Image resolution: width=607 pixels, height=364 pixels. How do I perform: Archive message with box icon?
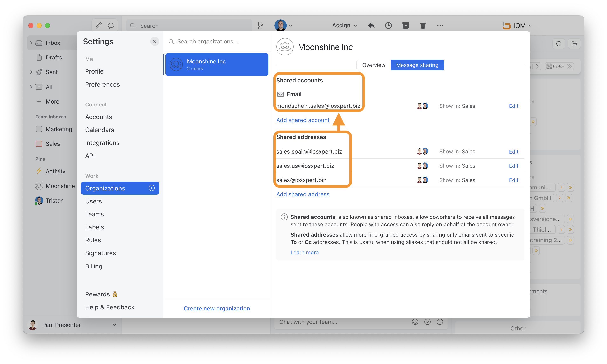(405, 26)
